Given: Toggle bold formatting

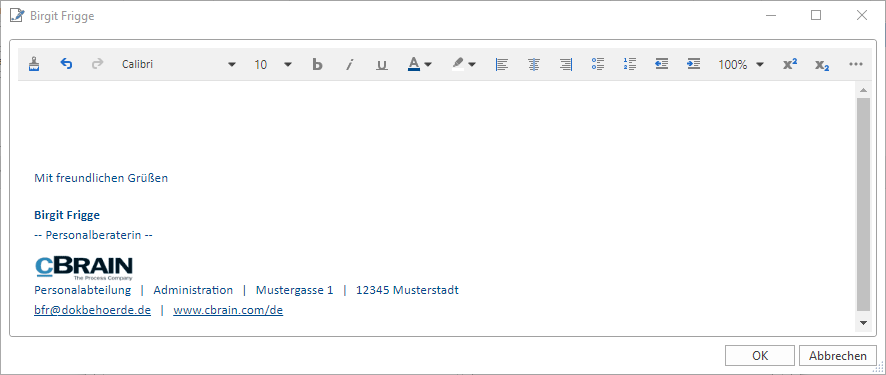Looking at the screenshot, I should point(318,64).
